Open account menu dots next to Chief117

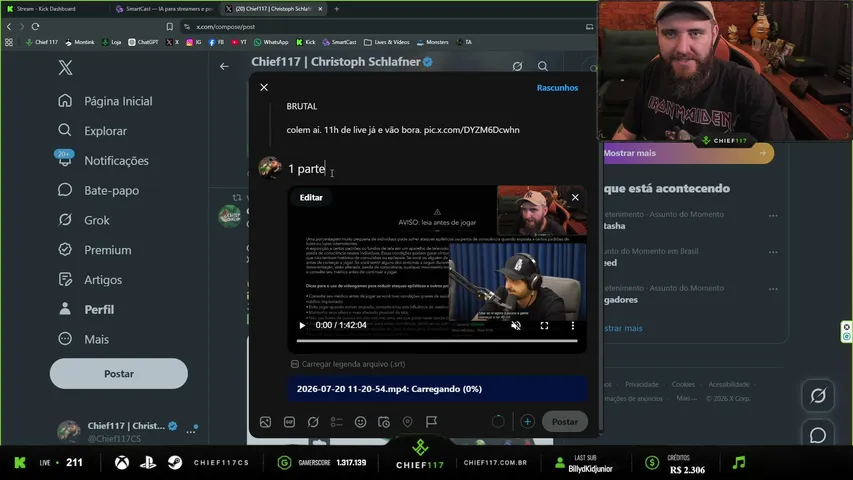point(191,432)
